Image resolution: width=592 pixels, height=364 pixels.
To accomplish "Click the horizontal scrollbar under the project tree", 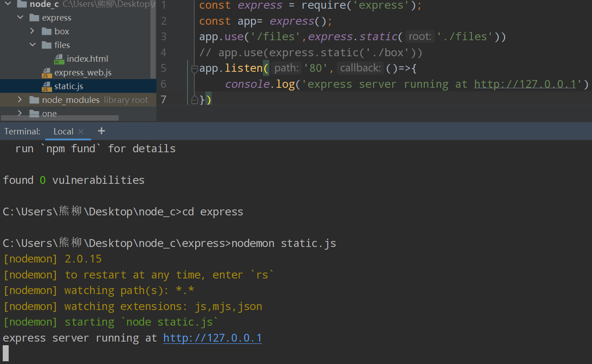I will 59,118.
